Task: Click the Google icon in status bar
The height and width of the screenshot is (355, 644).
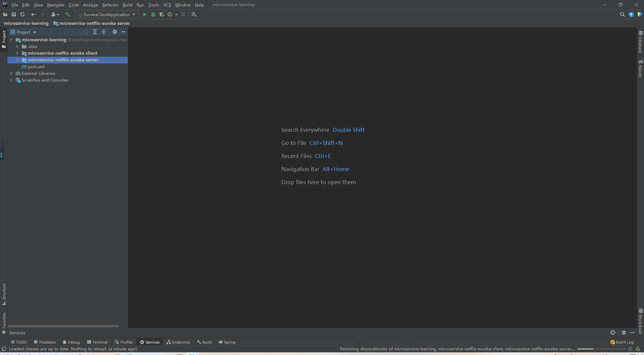Action: (x=638, y=349)
